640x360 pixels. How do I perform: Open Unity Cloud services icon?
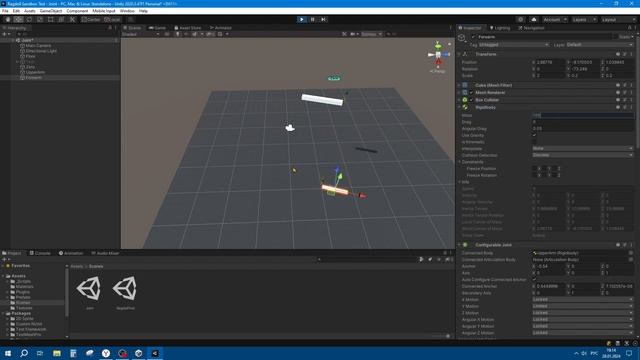(533, 19)
